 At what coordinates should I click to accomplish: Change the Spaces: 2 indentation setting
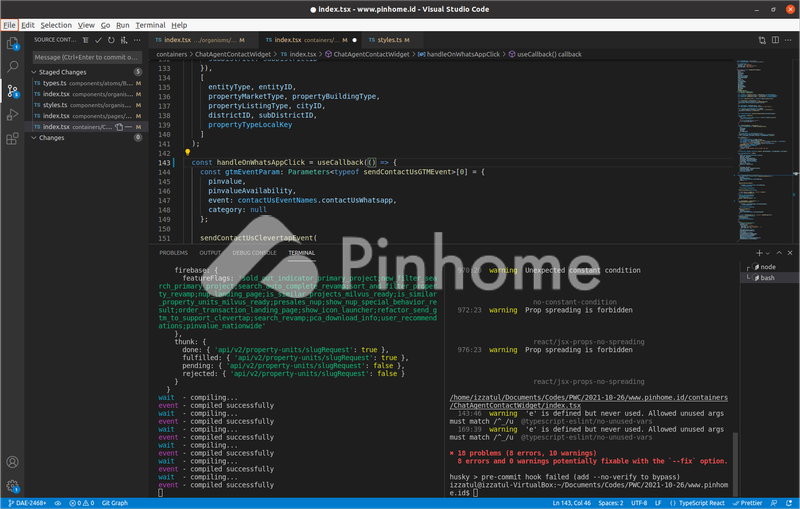point(611,503)
